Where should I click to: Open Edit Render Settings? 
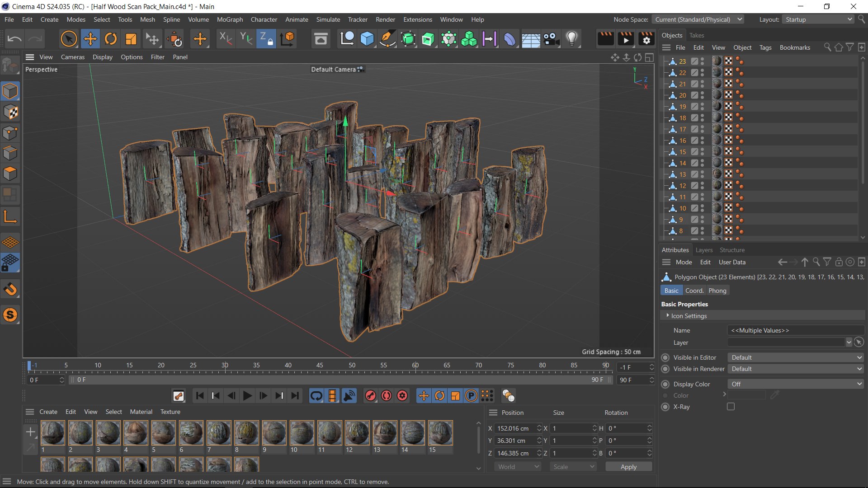pos(646,39)
